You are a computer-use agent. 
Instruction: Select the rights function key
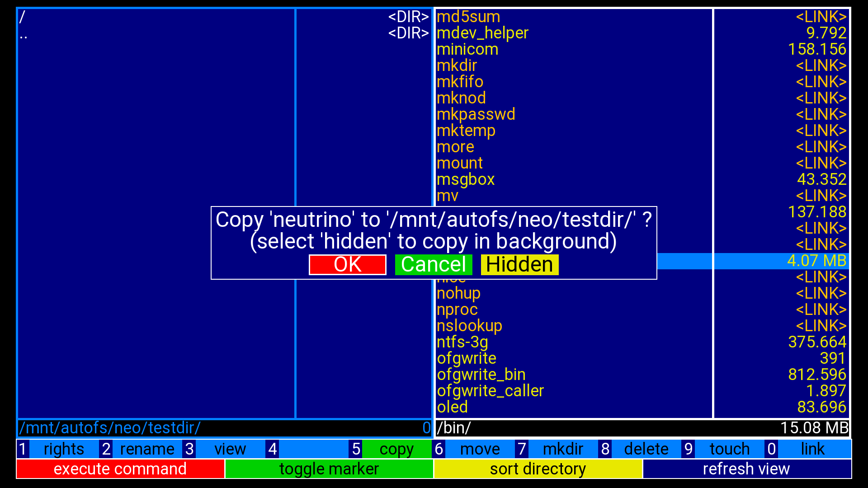coord(63,449)
